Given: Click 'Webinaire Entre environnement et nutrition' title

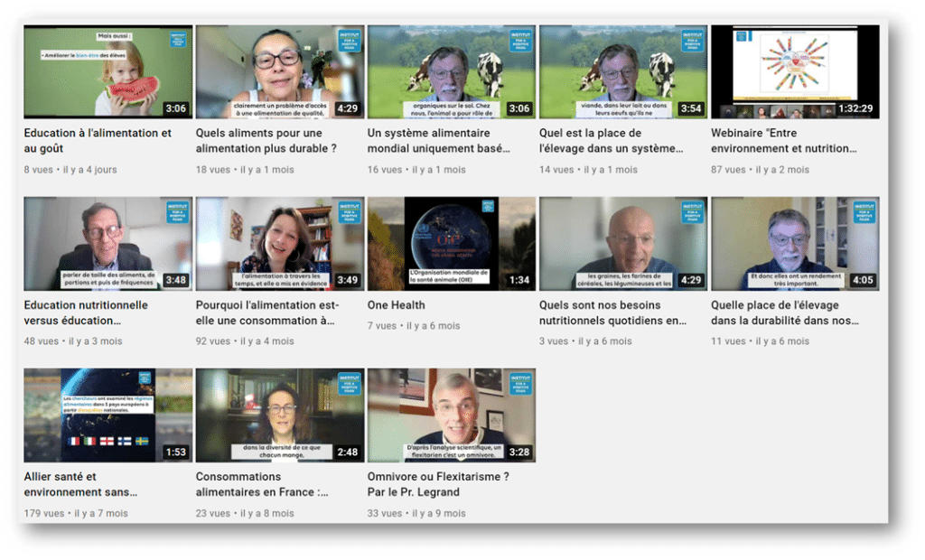Looking at the screenshot, I should point(783,141).
